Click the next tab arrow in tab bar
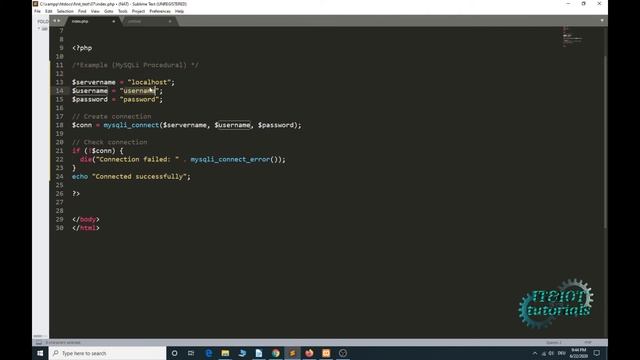 59,21
